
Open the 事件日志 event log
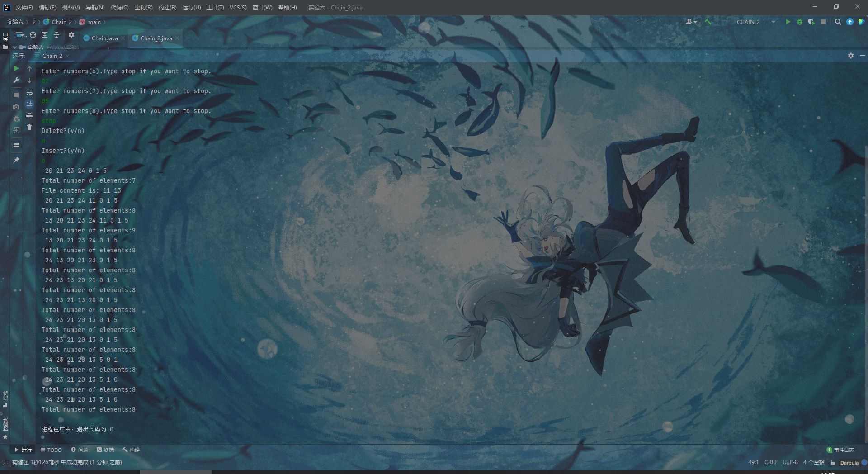click(x=840, y=450)
